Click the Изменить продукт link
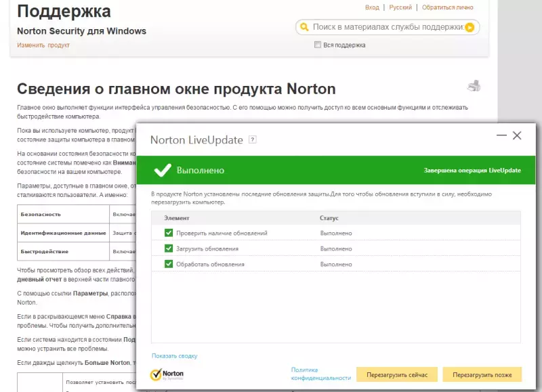Image resolution: width=542 pixels, height=392 pixels. [x=43, y=45]
